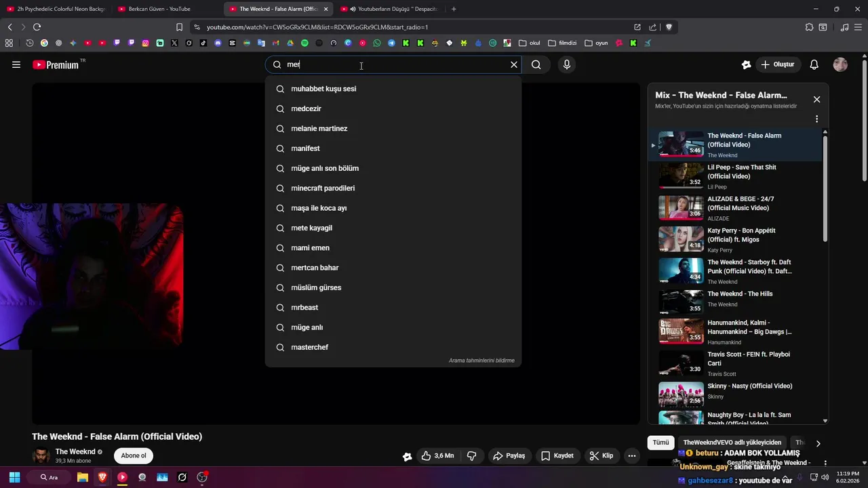Open browser extensions puzzle icon
The height and width of the screenshot is (488, 868).
[809, 27]
